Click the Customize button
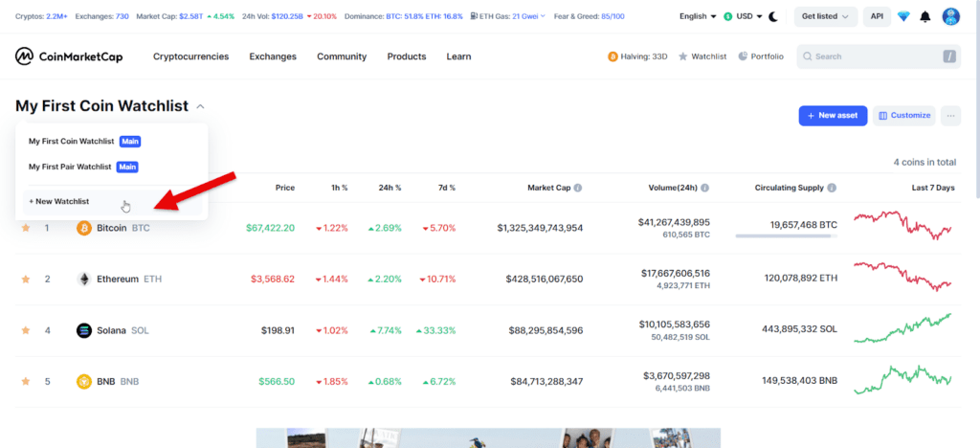This screenshot has height=448, width=980. [903, 116]
